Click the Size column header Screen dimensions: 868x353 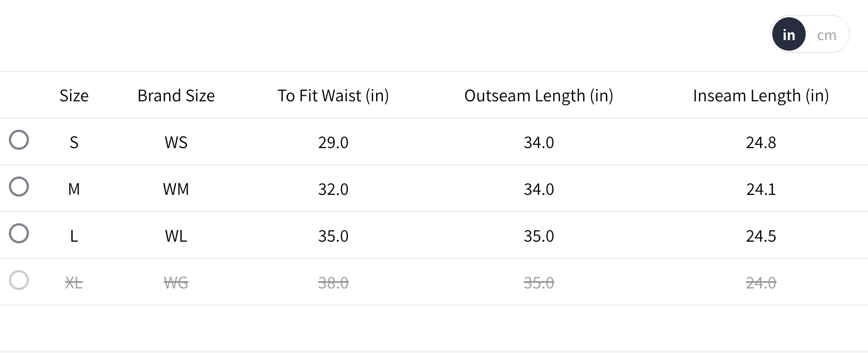tap(74, 96)
